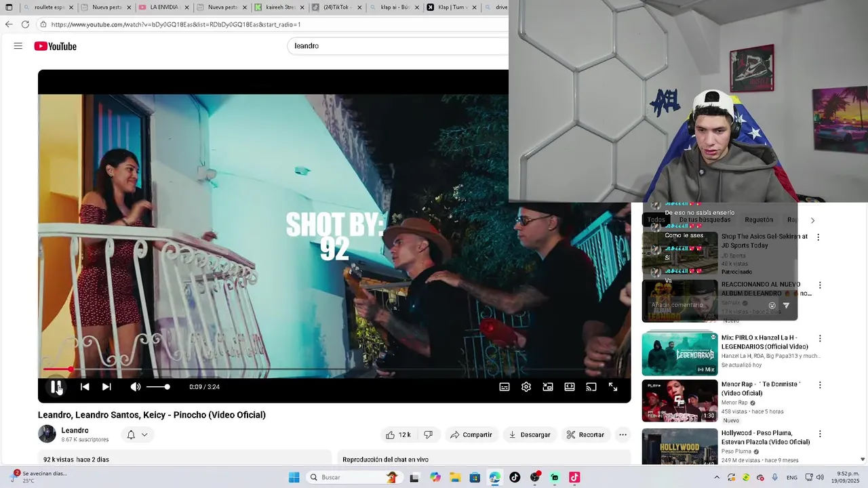
Task: Switch to the LA ENVIDIA YouTube tab
Action: pyautogui.click(x=163, y=7)
